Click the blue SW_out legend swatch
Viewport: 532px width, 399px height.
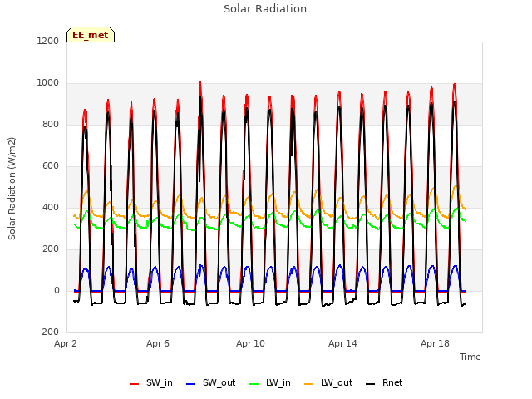point(191,384)
